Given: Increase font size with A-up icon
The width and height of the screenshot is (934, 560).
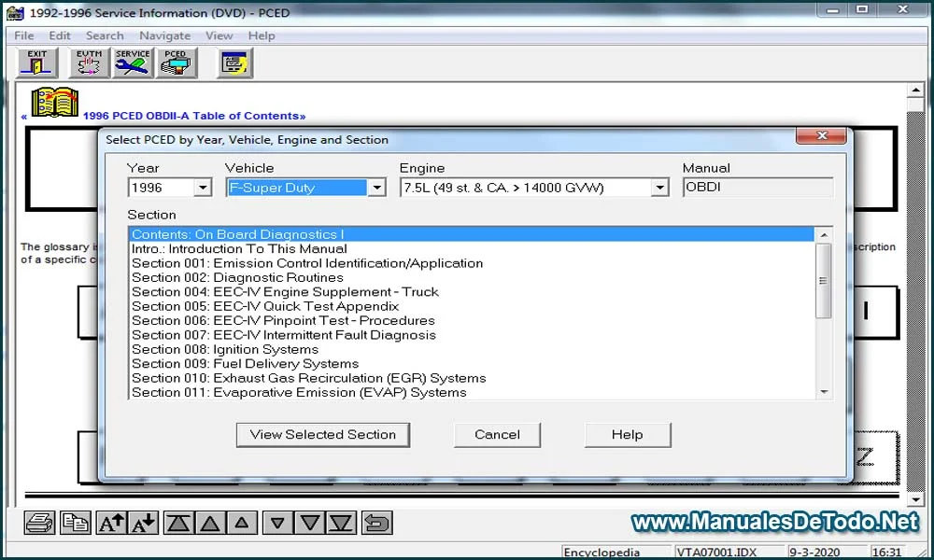Looking at the screenshot, I should tap(111, 523).
